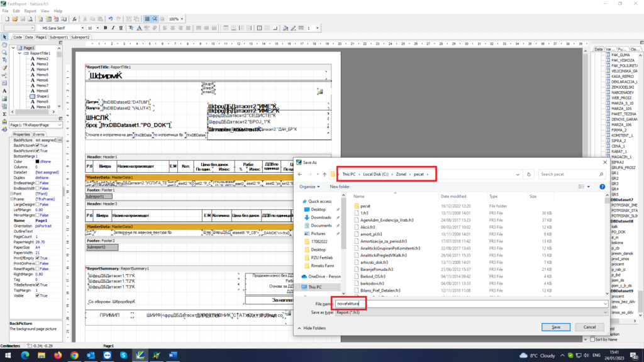
Task: Select Akcii.fr3 in the file list
Action: [x=367, y=227]
